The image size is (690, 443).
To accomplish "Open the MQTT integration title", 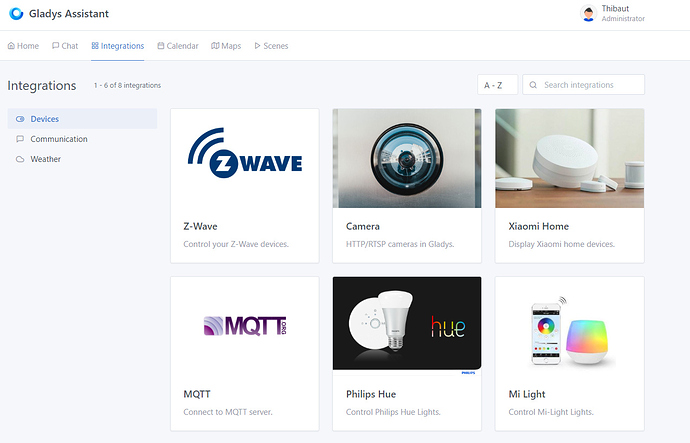I will click(x=197, y=394).
